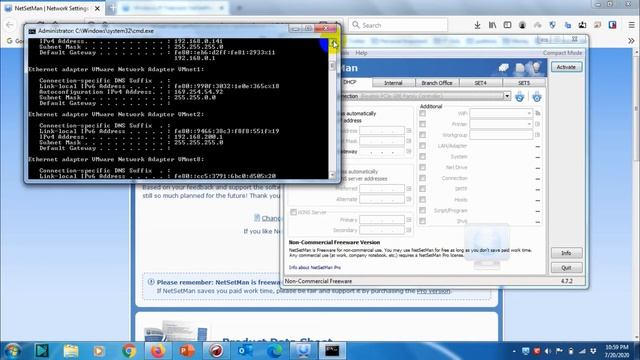640x360 pixels.
Task: Click the Preferred DNS input field
Action: (382, 189)
